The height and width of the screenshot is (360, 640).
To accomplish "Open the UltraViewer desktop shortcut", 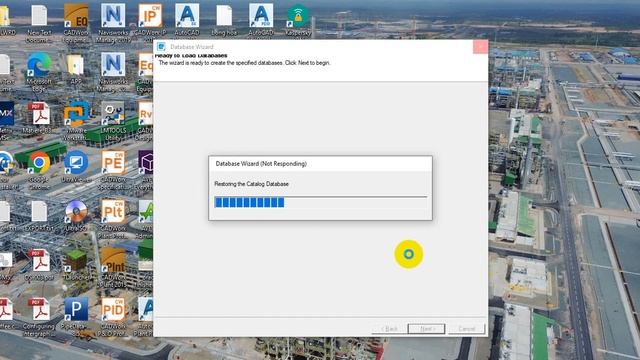I will pos(76,163).
